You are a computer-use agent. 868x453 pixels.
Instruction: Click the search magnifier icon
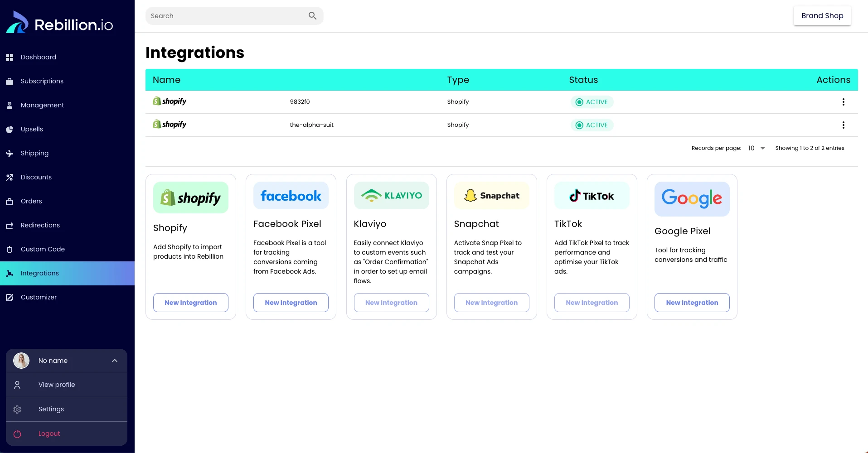click(312, 16)
